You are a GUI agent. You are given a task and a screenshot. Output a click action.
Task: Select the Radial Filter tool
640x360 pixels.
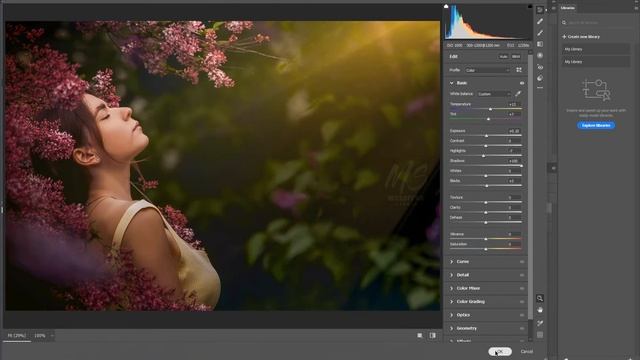540,55
